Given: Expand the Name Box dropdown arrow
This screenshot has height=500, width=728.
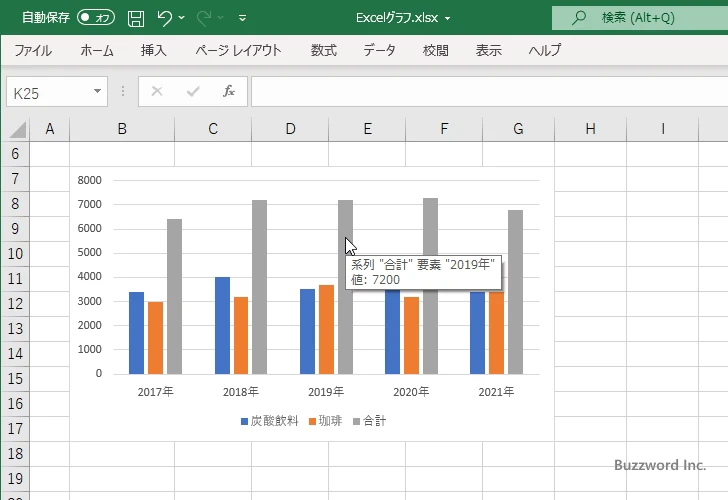Looking at the screenshot, I should pyautogui.click(x=97, y=91).
